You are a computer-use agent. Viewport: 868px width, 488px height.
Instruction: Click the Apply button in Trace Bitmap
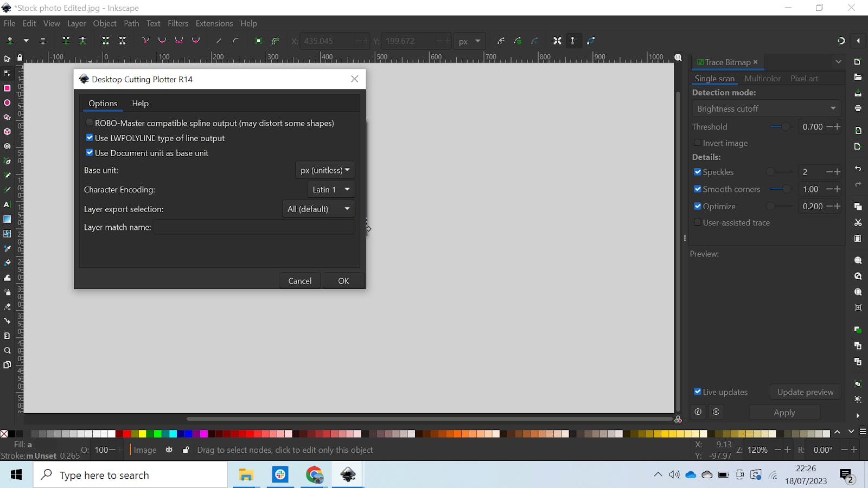tap(784, 412)
